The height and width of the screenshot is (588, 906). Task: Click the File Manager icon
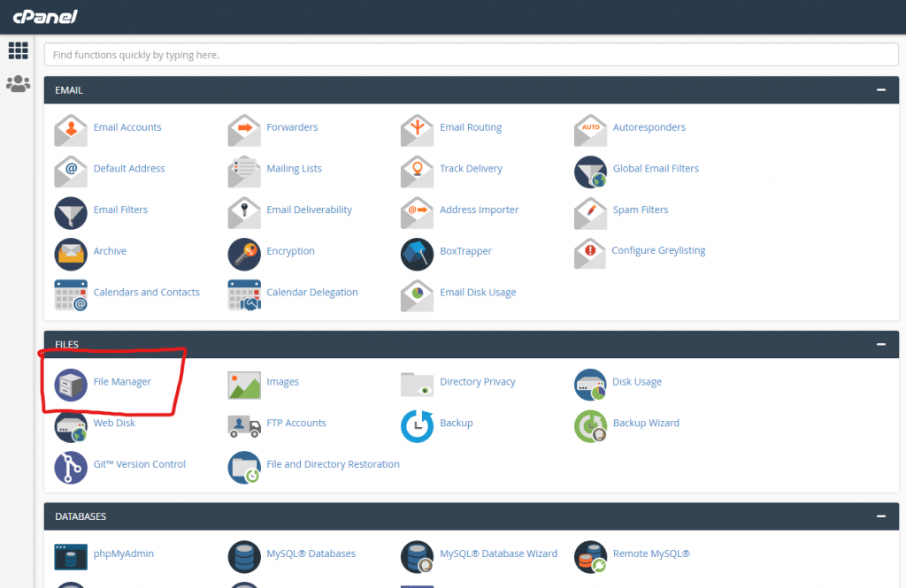pyautogui.click(x=71, y=385)
